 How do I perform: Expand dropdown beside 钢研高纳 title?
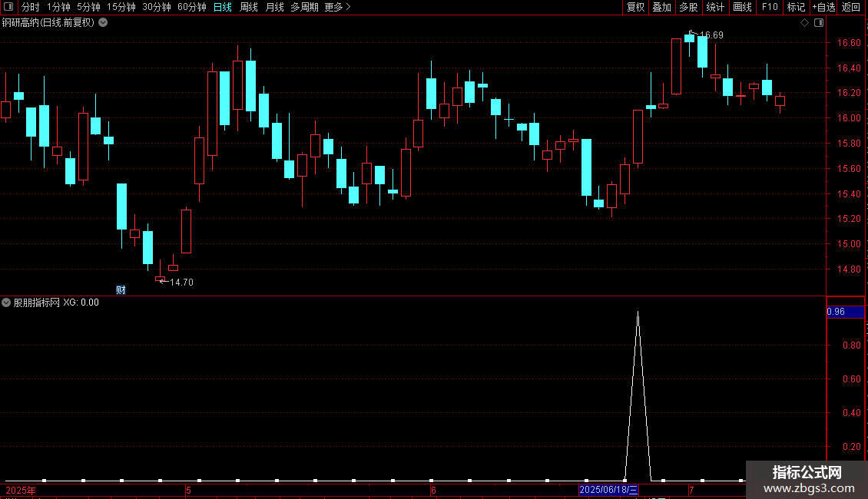[103, 23]
